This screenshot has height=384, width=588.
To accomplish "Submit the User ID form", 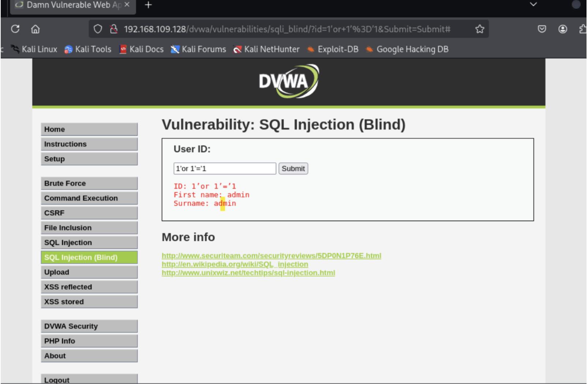I will click(x=293, y=169).
